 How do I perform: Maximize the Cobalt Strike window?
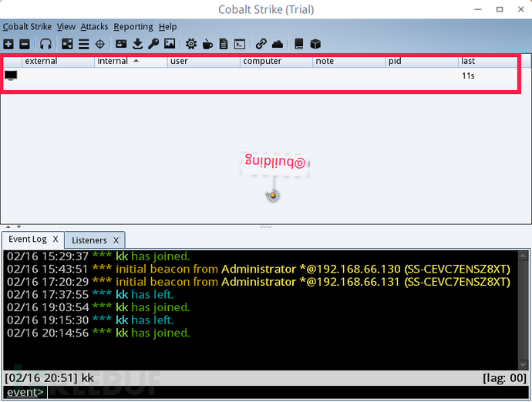tap(500, 9)
